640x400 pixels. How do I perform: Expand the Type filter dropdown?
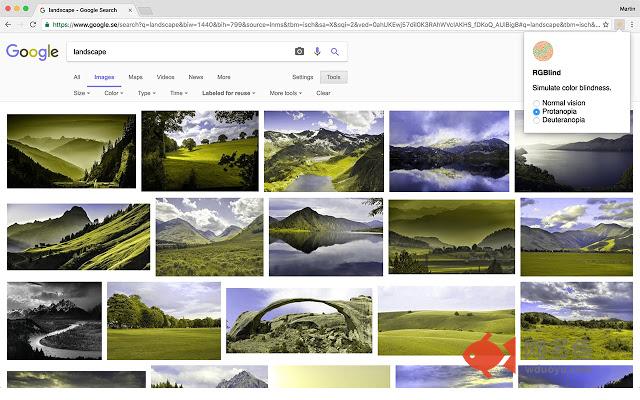tap(147, 93)
